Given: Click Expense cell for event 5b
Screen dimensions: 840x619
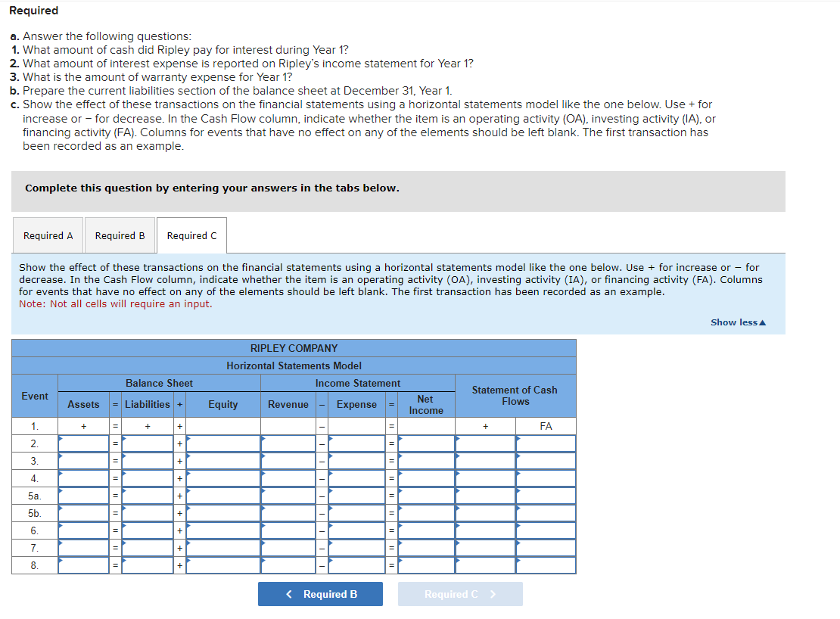Looking at the screenshot, I should coord(356,514).
